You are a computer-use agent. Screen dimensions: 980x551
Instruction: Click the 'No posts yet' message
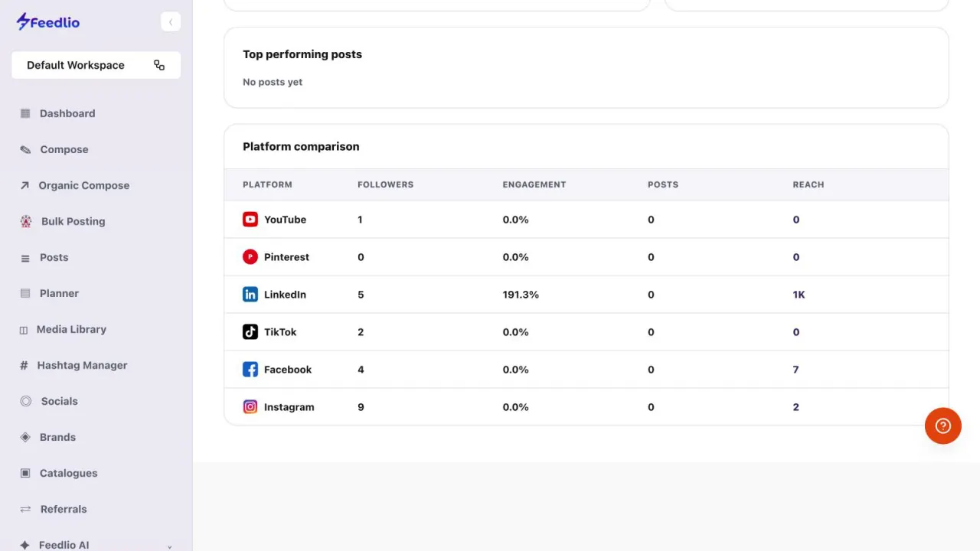pos(273,82)
